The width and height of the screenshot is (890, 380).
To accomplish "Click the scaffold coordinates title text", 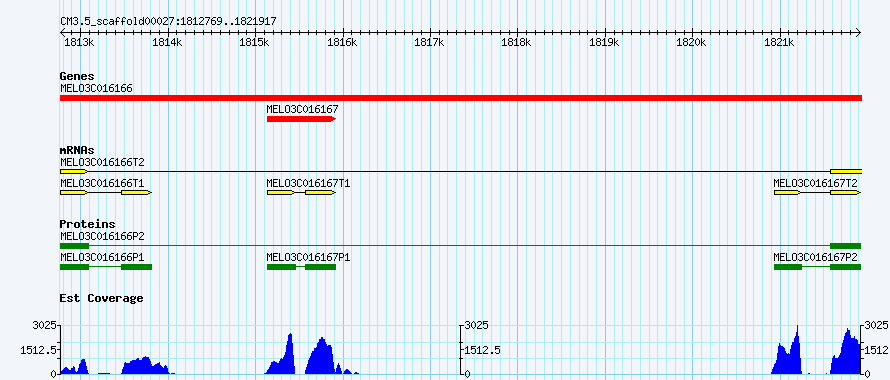I will pos(168,21).
